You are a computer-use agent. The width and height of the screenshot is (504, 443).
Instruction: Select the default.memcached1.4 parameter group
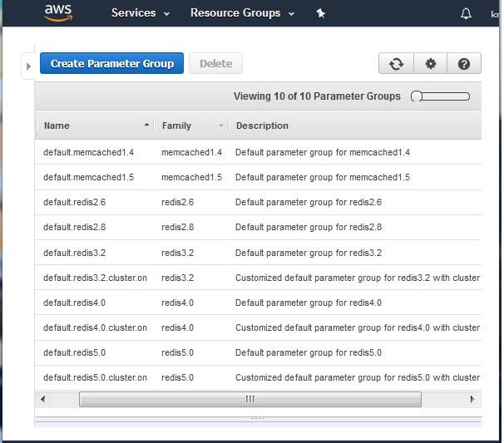88,152
